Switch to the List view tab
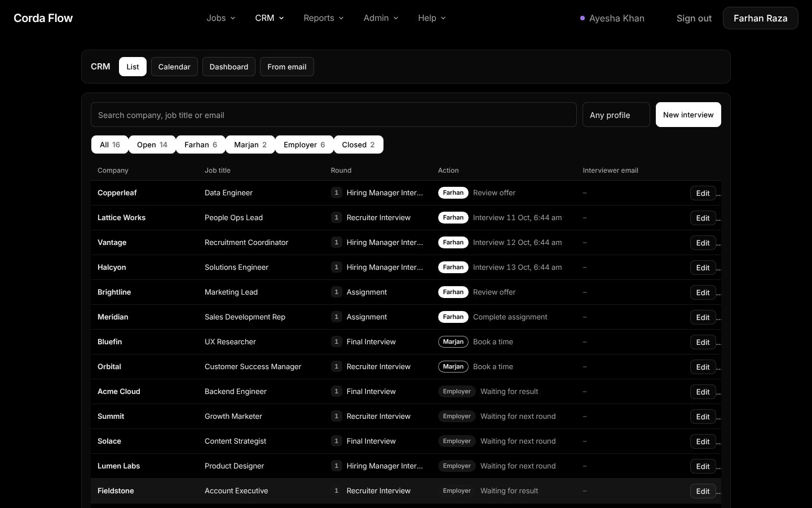Viewport: 812px width, 508px height. [x=133, y=67]
